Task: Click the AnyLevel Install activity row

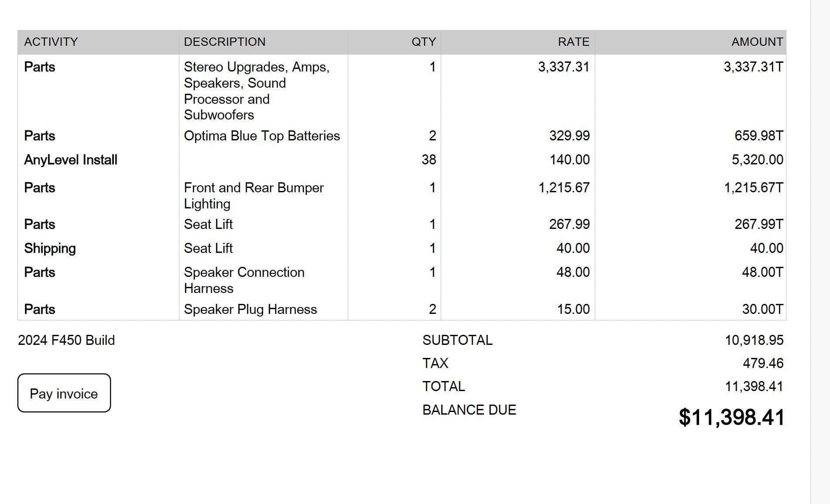Action: pyautogui.click(x=71, y=160)
